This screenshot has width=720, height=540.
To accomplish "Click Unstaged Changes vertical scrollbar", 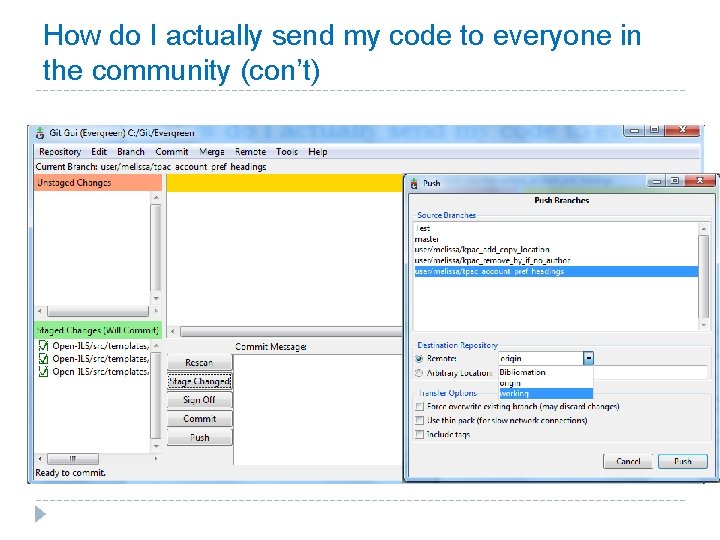I will 156,248.
